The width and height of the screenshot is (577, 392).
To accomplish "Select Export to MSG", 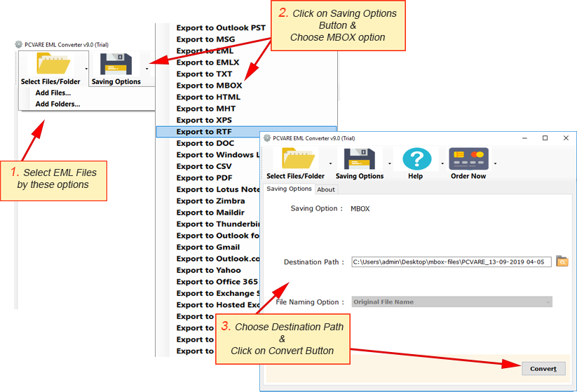I will [x=205, y=39].
